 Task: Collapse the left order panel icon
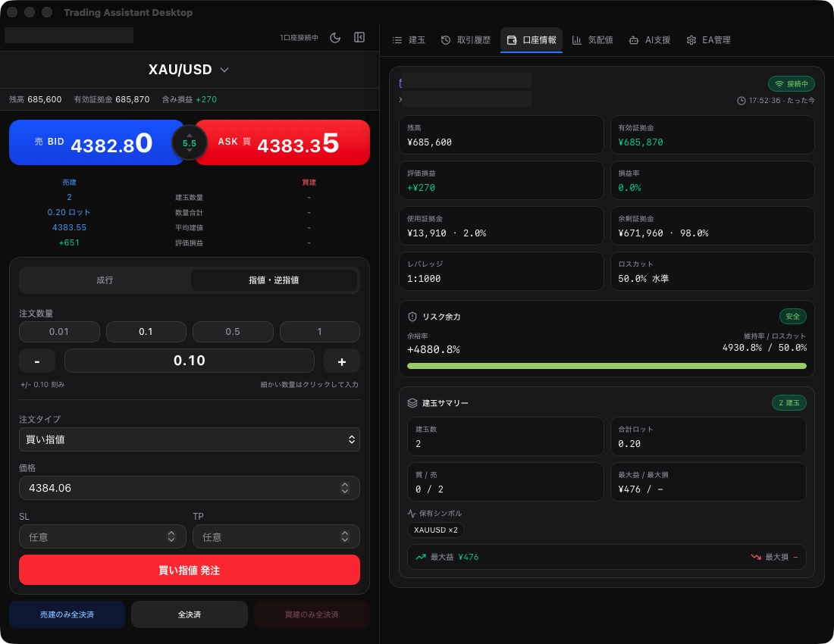point(359,38)
